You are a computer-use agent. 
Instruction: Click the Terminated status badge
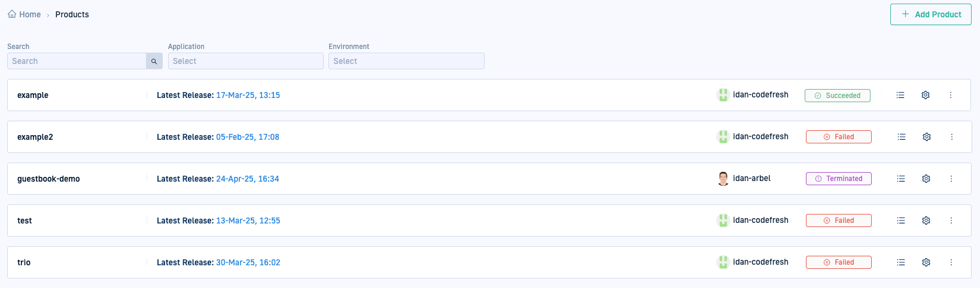pos(838,179)
